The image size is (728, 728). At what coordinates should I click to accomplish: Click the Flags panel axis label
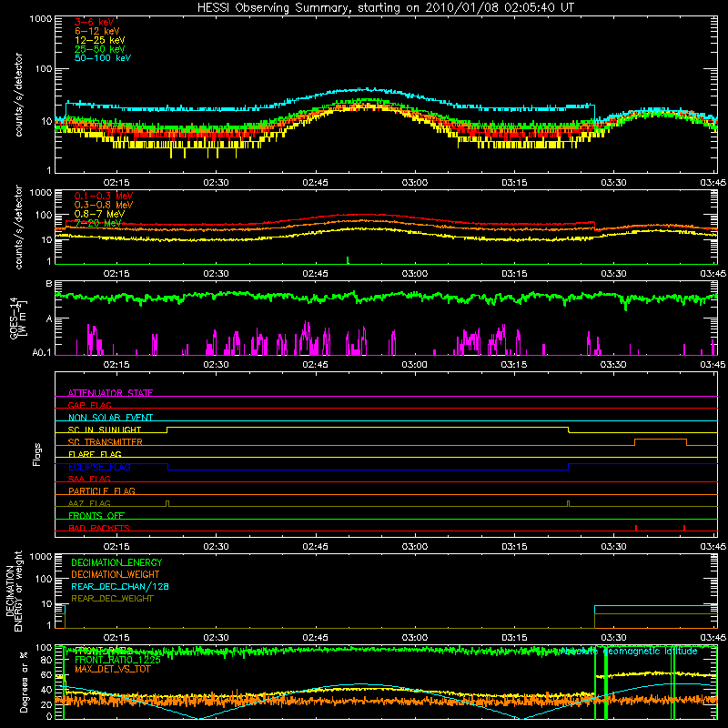tap(37, 454)
